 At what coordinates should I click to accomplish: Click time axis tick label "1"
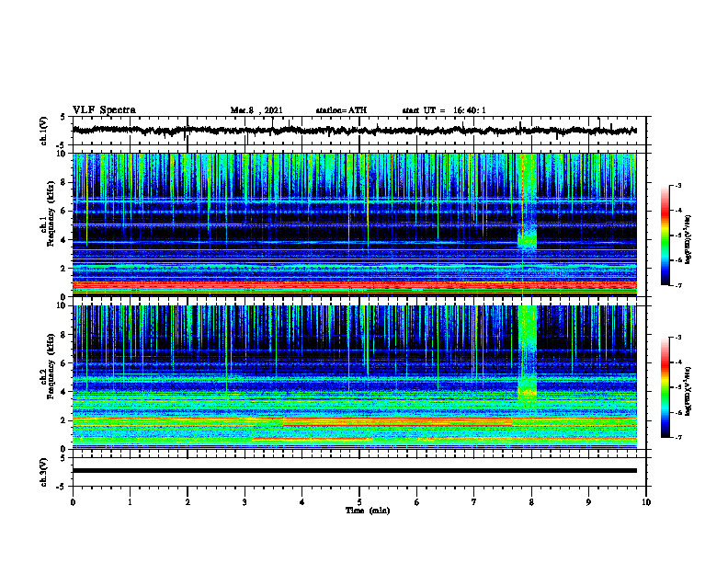(130, 502)
